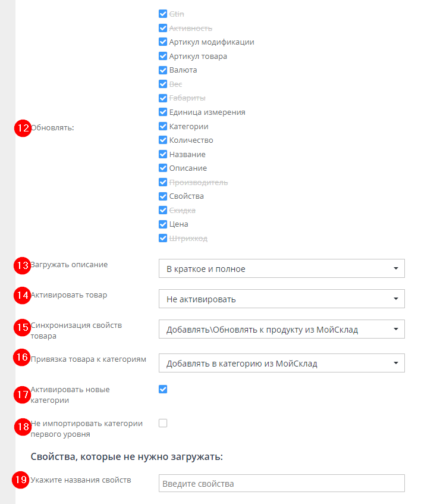Disable Активировать новые категории checkbox
This screenshot has height=504, width=440.
click(x=163, y=389)
